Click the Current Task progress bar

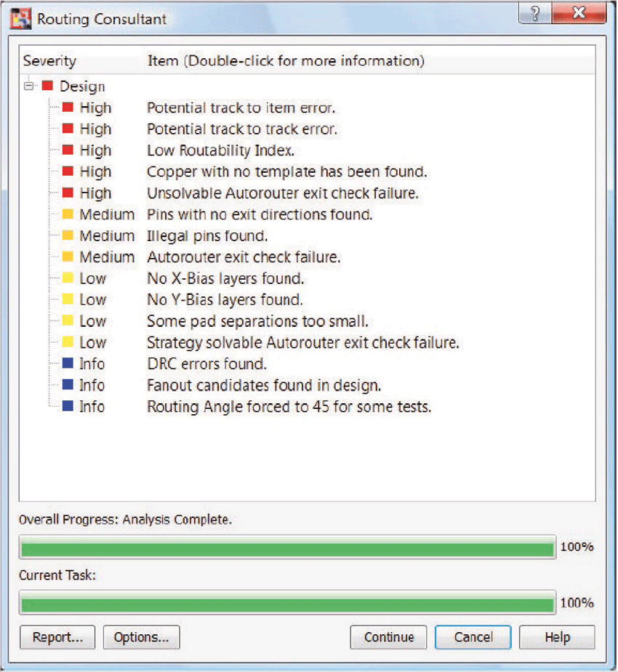click(x=287, y=603)
